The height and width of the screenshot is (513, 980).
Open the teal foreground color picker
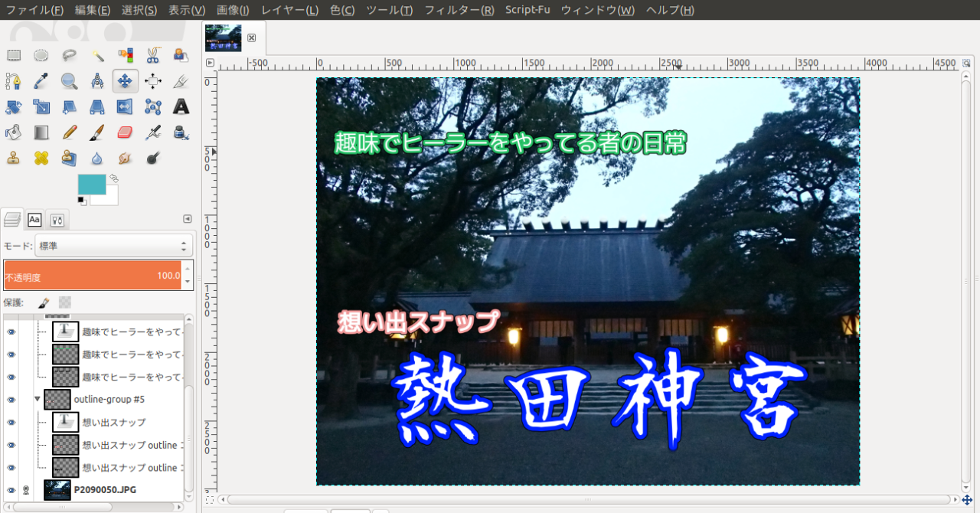coord(92,185)
